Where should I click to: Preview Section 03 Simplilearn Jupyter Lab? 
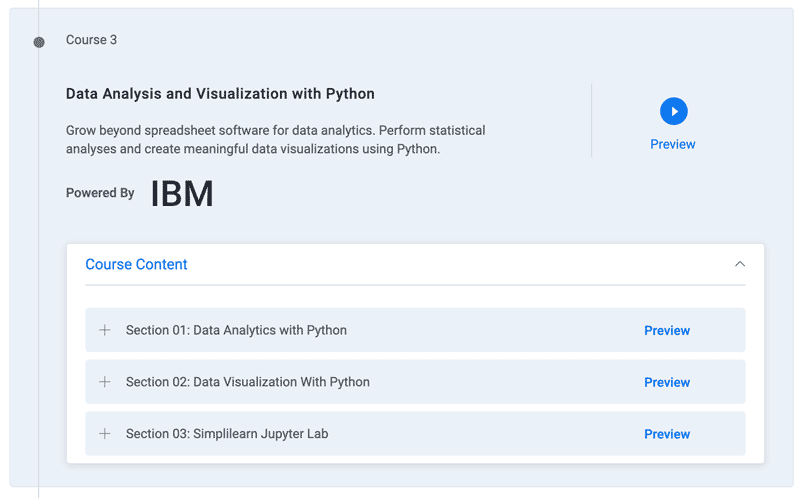click(x=667, y=434)
